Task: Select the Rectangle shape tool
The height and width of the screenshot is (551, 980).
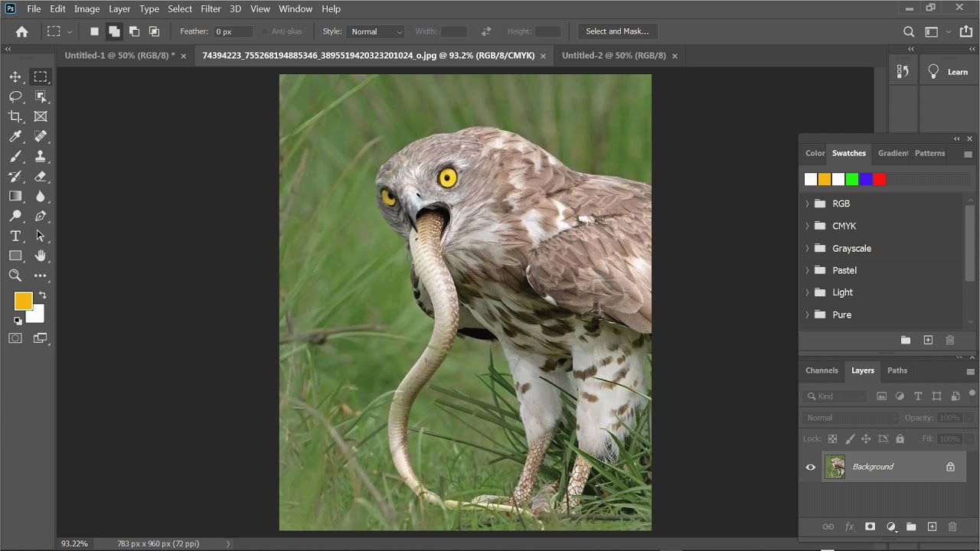Action: coord(15,256)
